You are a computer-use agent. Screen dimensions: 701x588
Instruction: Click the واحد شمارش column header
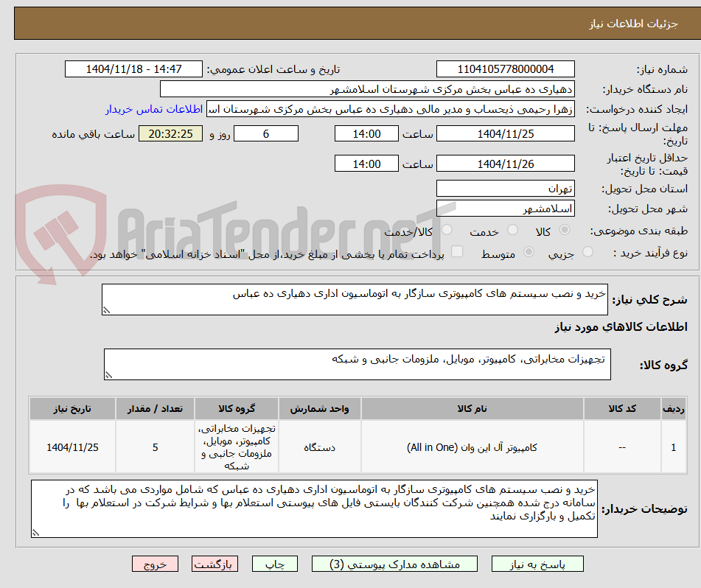click(x=319, y=409)
